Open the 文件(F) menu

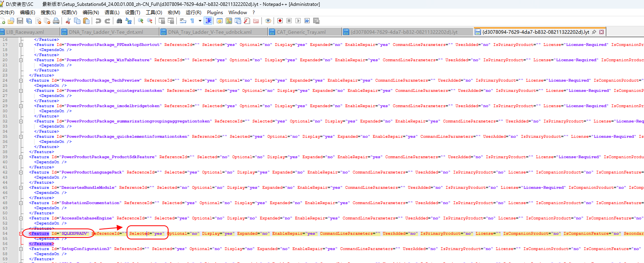tap(7, 13)
